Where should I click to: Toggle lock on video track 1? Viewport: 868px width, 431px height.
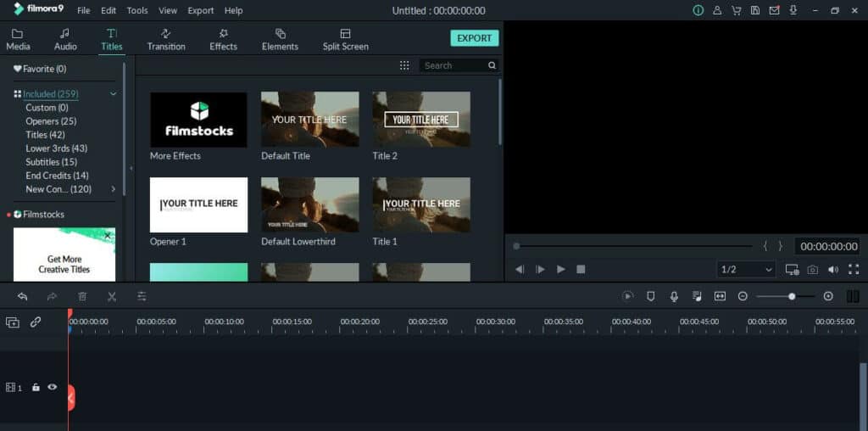[x=36, y=387]
